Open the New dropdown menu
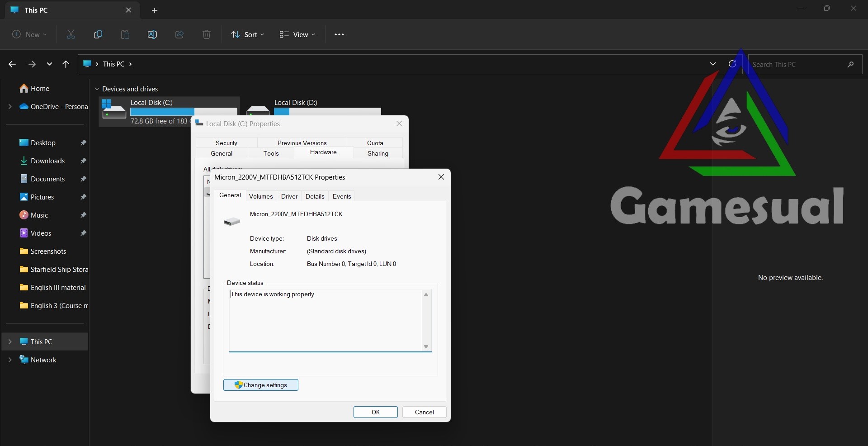The image size is (868, 446). (x=29, y=35)
